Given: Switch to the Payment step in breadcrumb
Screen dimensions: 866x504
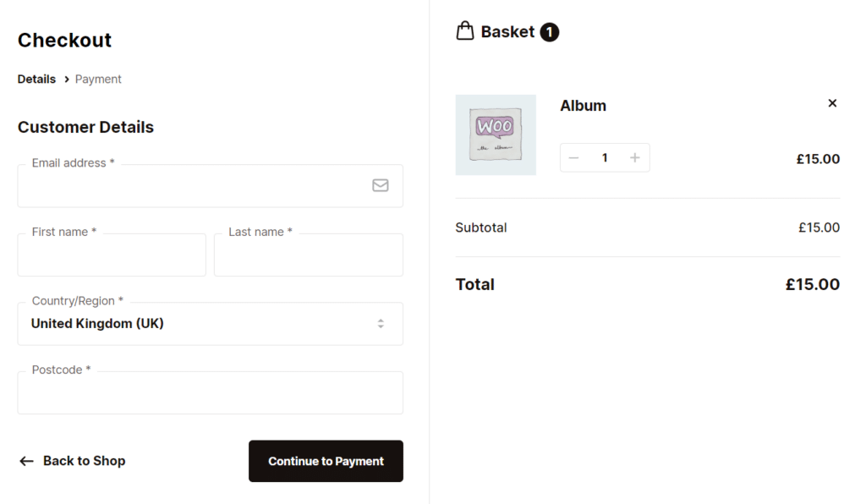Looking at the screenshot, I should pos(98,79).
